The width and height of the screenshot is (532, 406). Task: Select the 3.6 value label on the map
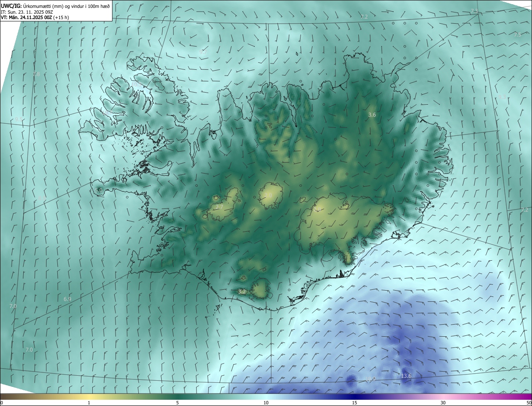pyautogui.click(x=372, y=115)
